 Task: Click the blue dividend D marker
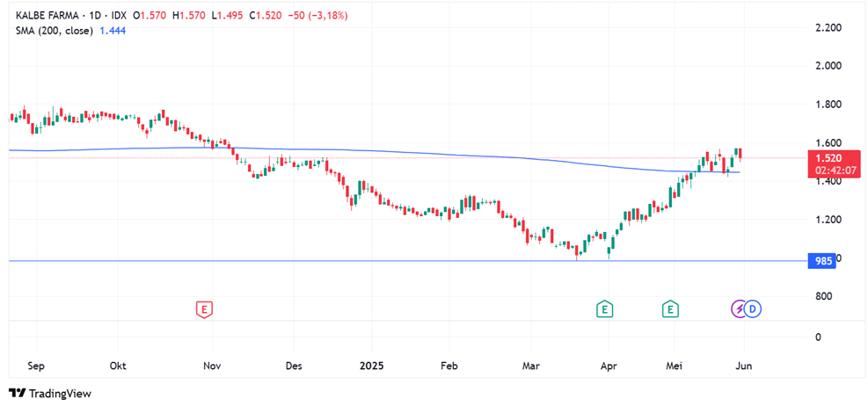point(752,309)
